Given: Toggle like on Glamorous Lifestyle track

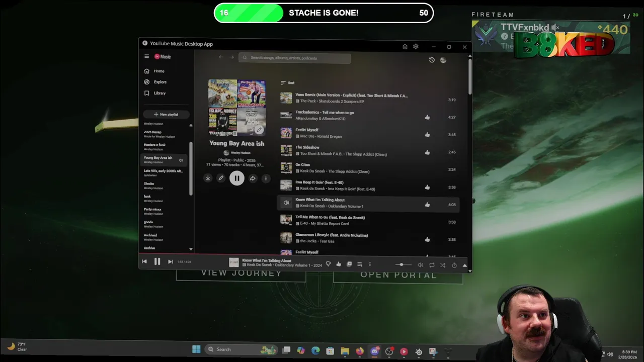Looking at the screenshot, I should tap(427, 239).
